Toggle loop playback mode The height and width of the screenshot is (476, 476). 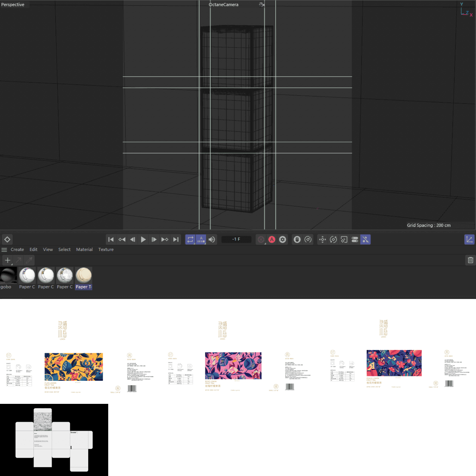click(190, 239)
